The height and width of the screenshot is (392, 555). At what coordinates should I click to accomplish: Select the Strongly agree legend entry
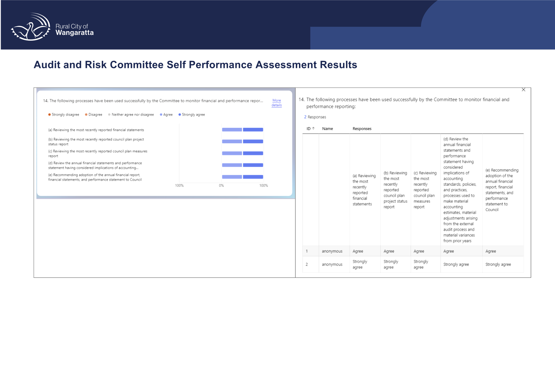click(192, 115)
